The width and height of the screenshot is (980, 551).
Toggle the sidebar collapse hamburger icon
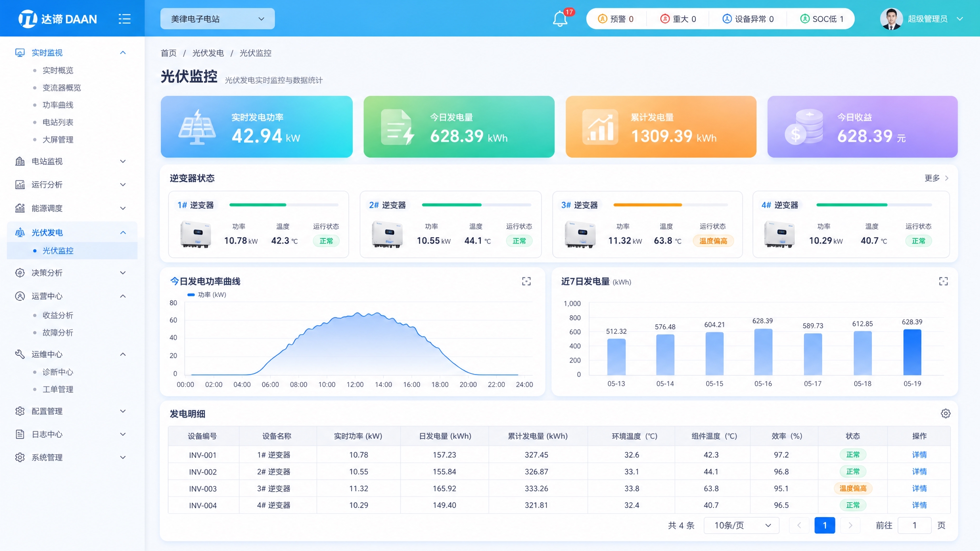(124, 19)
